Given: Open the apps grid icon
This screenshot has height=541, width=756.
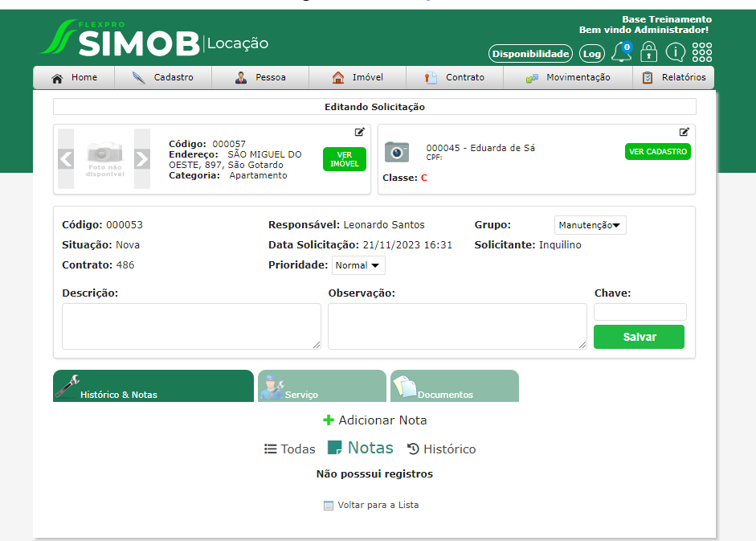Looking at the screenshot, I should [x=701, y=52].
